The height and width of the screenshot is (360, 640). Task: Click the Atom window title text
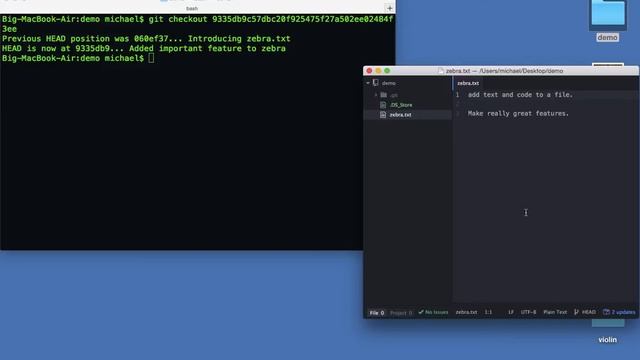(504, 71)
